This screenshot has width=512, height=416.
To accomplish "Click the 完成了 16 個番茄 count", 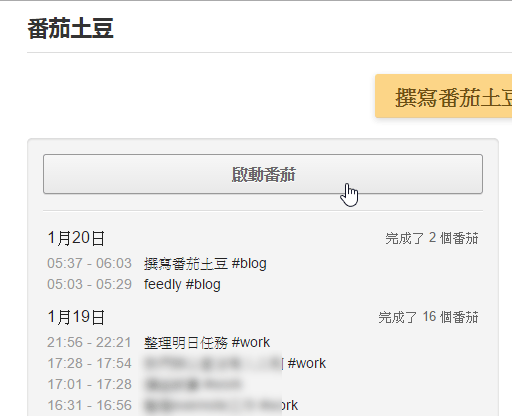I will [428, 317].
